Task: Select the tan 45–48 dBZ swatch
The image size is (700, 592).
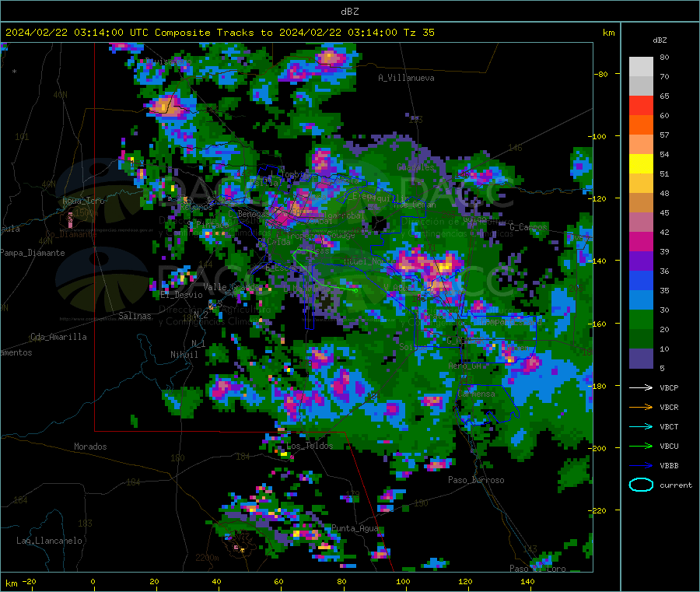Action: coord(641,203)
